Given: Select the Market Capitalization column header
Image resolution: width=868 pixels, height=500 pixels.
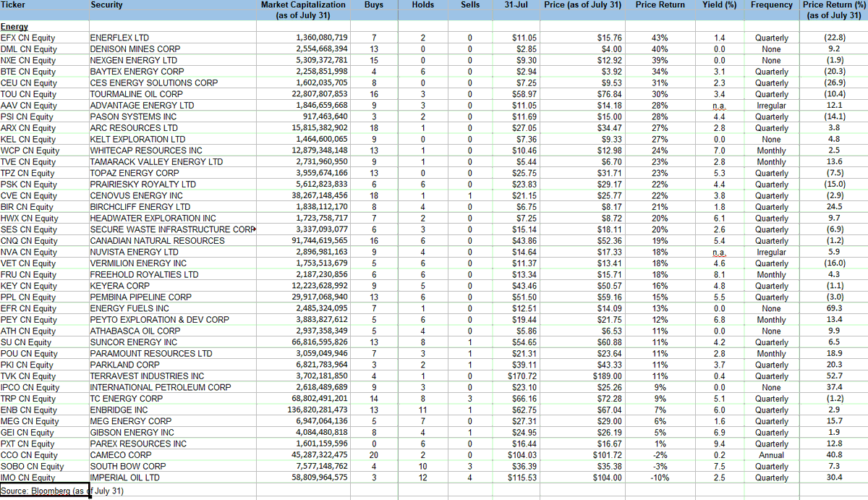Looking at the screenshot, I should pyautogui.click(x=303, y=10).
